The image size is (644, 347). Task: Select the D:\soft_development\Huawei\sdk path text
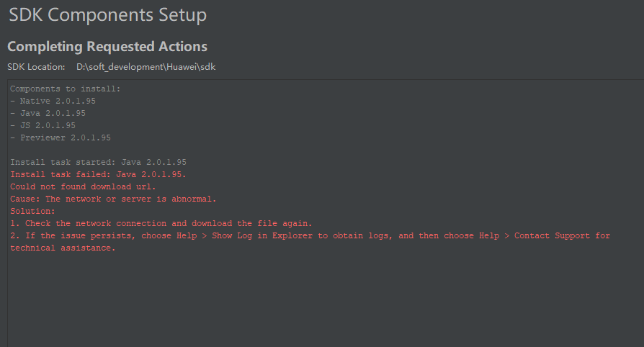(146, 67)
